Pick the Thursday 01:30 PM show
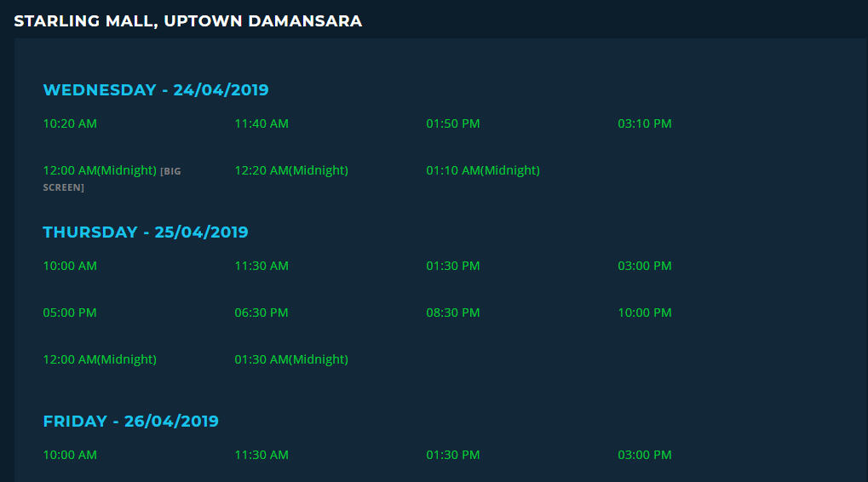Screen dimensions: 868x482 click(453, 266)
